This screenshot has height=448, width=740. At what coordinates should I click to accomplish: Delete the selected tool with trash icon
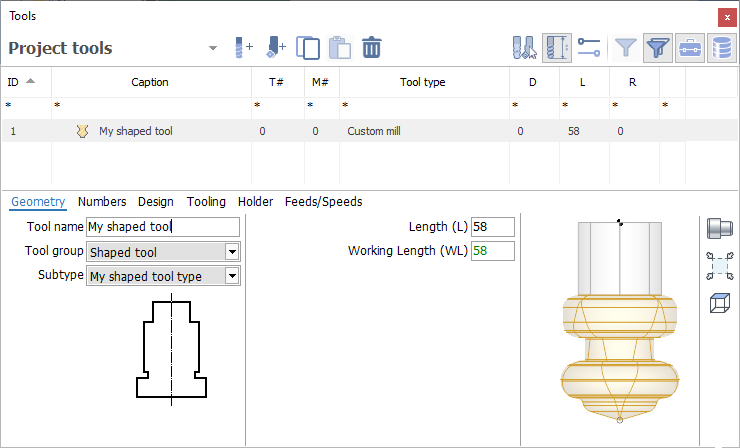(x=371, y=47)
